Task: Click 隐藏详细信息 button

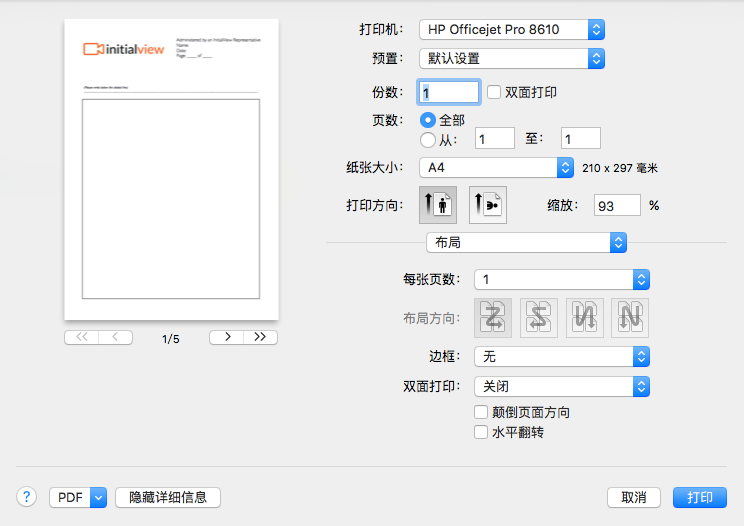Action: (x=168, y=497)
